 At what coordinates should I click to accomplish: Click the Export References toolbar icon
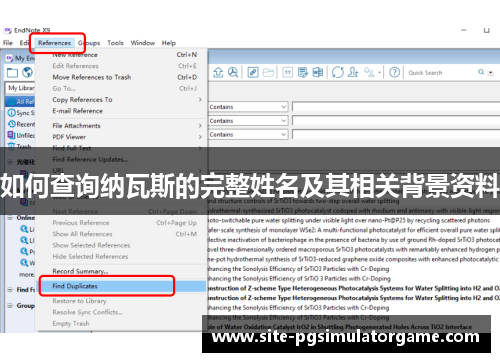[218, 72]
